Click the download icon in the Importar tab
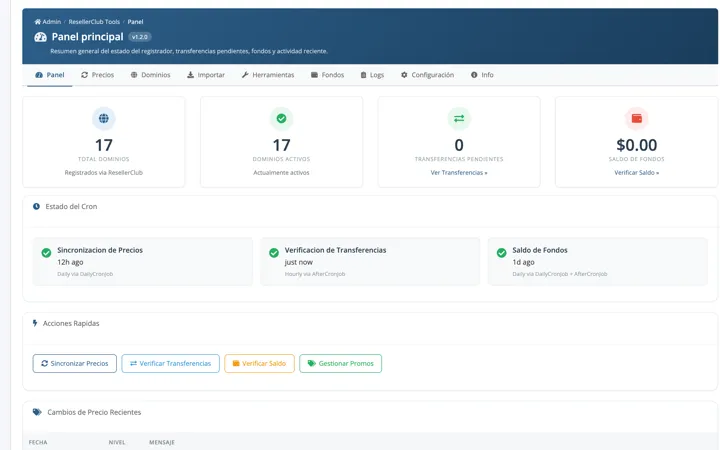 pos(191,75)
